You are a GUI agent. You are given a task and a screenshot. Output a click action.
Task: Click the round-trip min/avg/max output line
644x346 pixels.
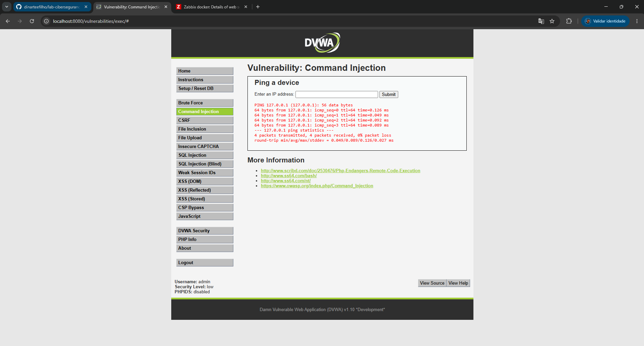[x=324, y=140]
